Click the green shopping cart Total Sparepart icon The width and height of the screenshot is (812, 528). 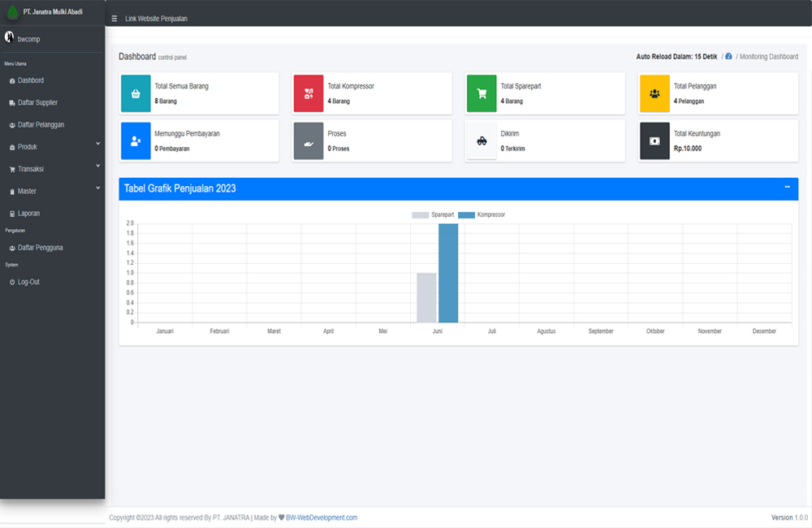point(482,93)
